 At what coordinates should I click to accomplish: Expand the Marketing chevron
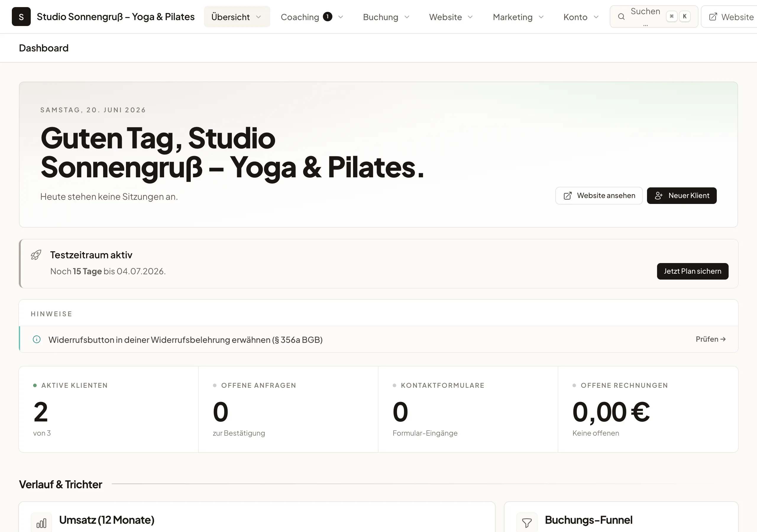click(541, 17)
